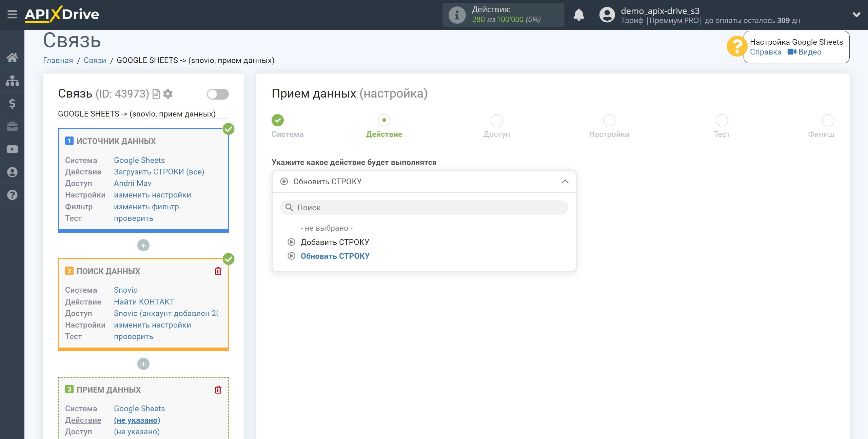Open the YouTube video sidebar icon
Image resolution: width=868 pixels, height=439 pixels.
tap(12, 149)
